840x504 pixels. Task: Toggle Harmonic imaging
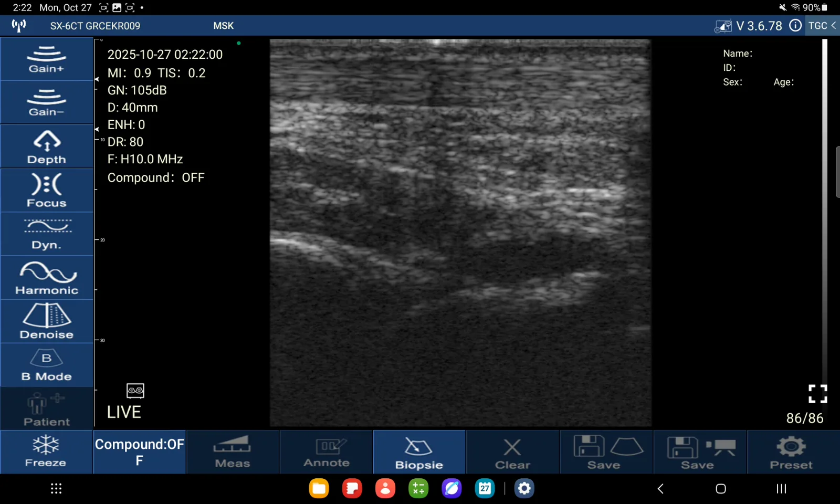point(47,278)
